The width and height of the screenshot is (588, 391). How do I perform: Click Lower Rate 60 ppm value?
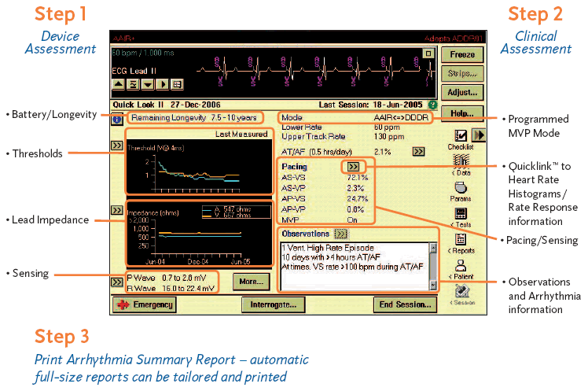coord(387,127)
